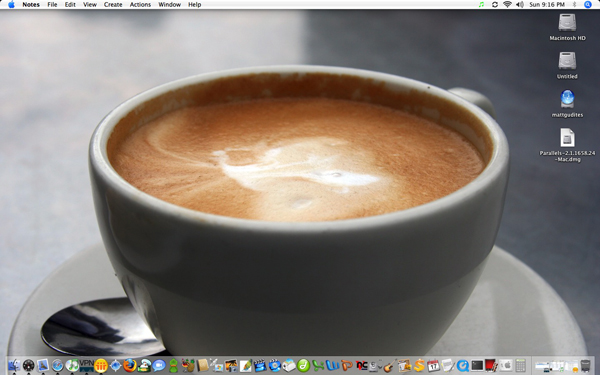Open the green telephone Dock icon

coord(144,365)
